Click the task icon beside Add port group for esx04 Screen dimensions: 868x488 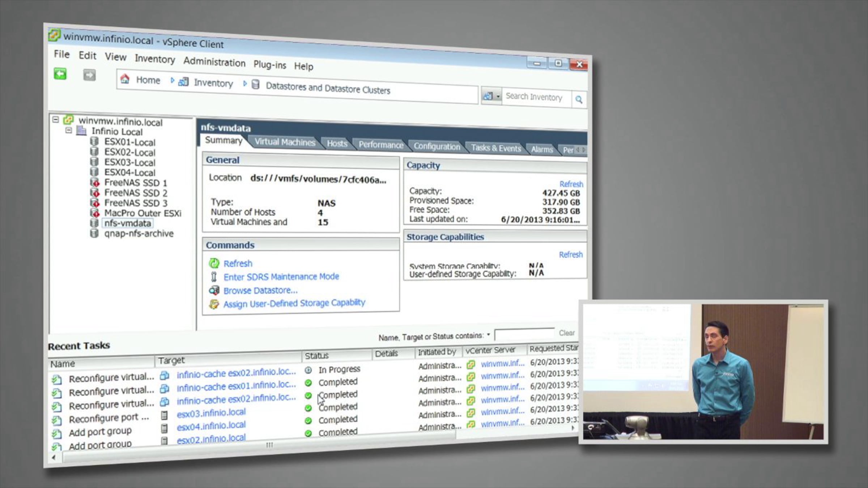pos(56,434)
